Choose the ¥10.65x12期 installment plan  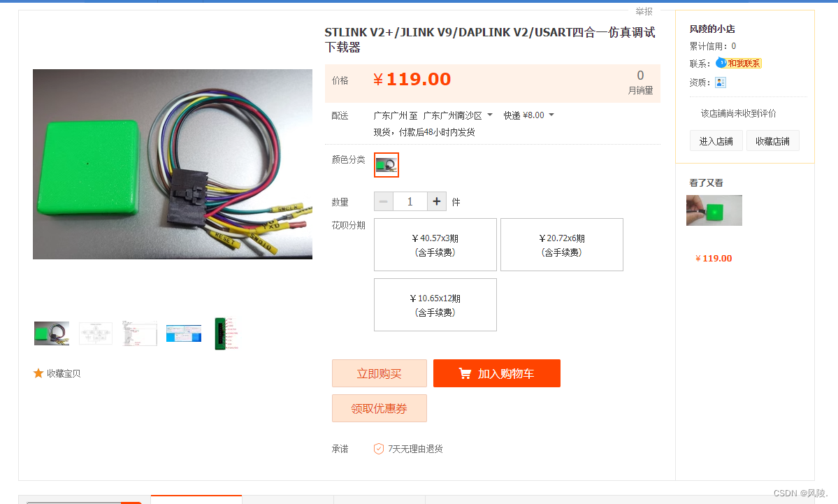(435, 305)
